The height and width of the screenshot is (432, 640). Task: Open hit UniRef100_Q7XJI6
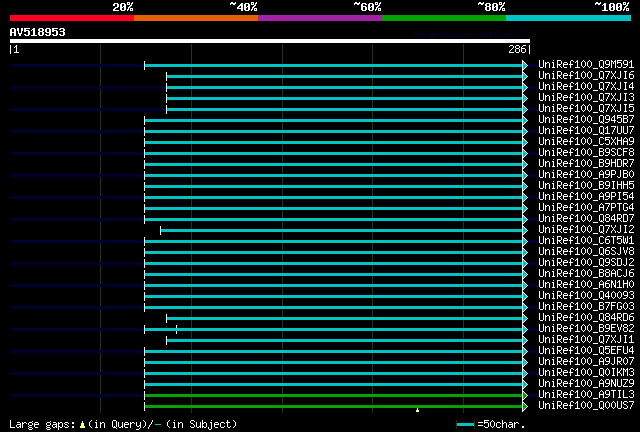[x=586, y=76]
